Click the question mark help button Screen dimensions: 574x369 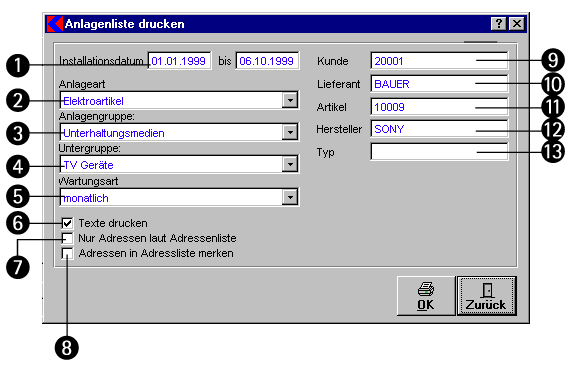[x=499, y=24]
